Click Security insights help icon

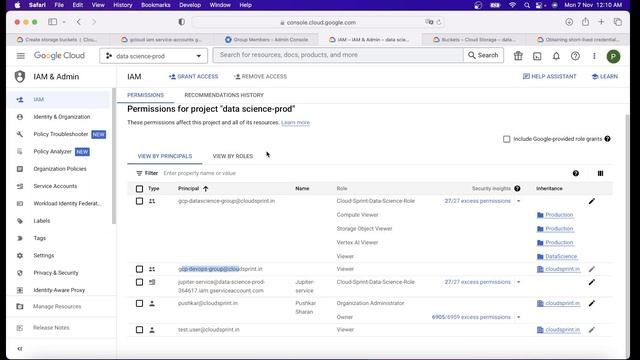tap(517, 189)
